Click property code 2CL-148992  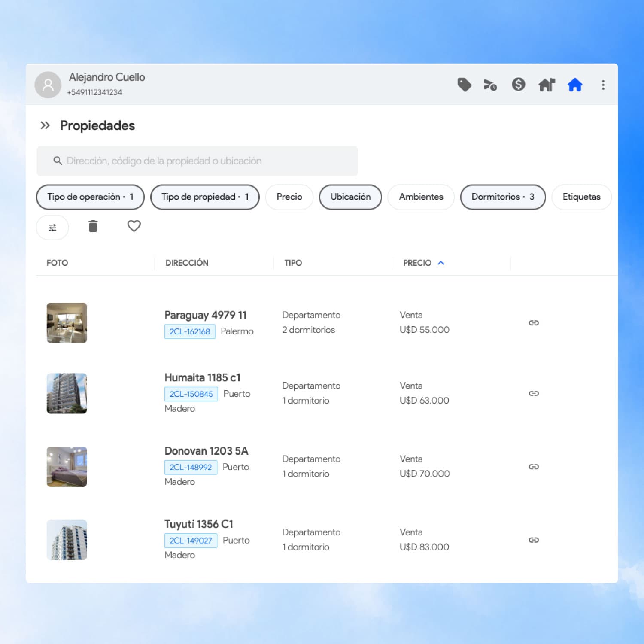click(191, 467)
